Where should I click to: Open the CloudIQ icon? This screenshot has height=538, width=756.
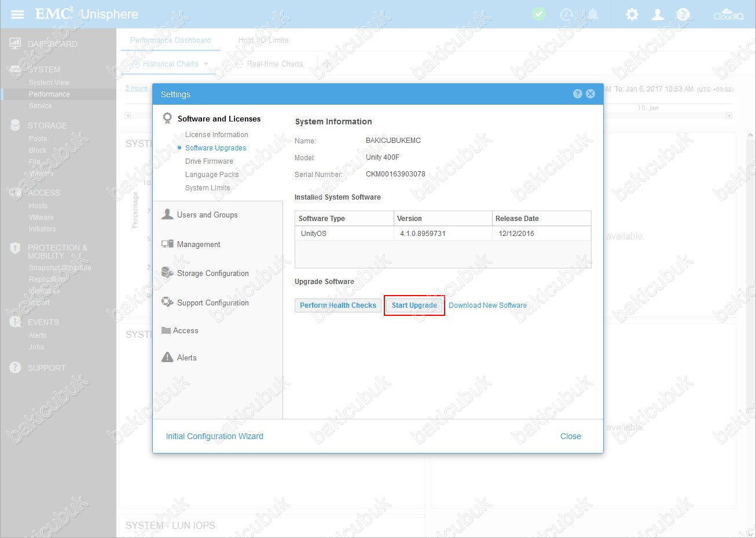click(x=728, y=14)
